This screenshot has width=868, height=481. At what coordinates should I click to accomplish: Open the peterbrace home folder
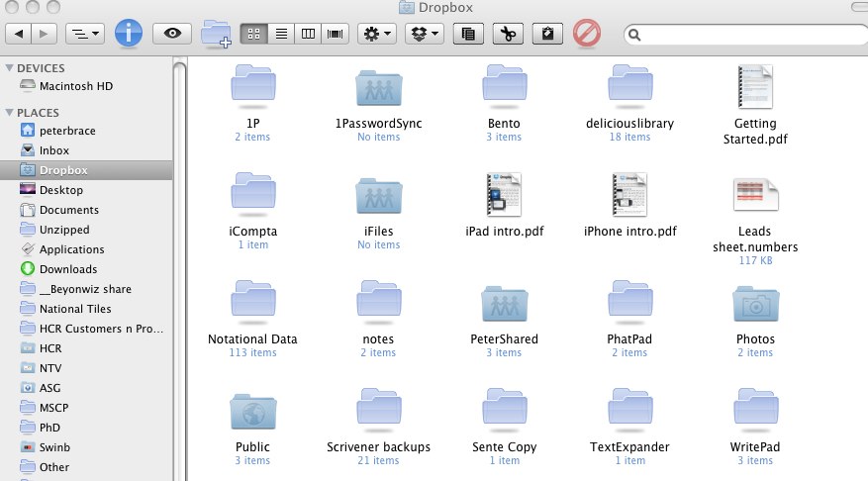point(86,131)
